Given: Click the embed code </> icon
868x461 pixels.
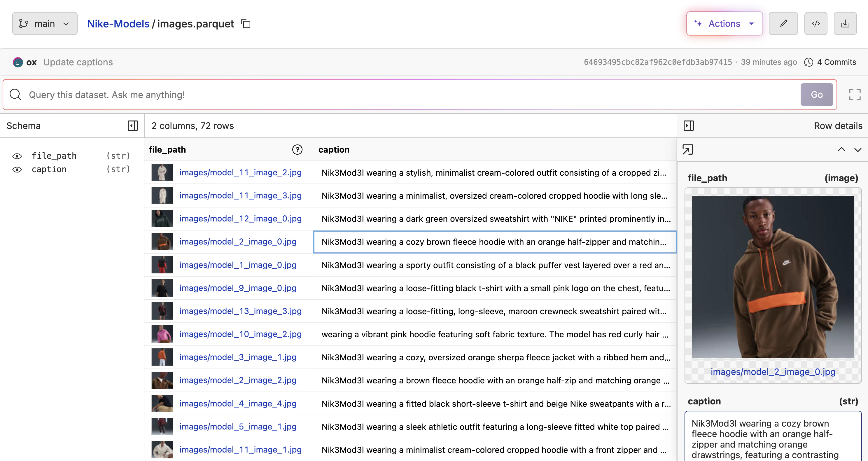Looking at the screenshot, I should pyautogui.click(x=815, y=23).
